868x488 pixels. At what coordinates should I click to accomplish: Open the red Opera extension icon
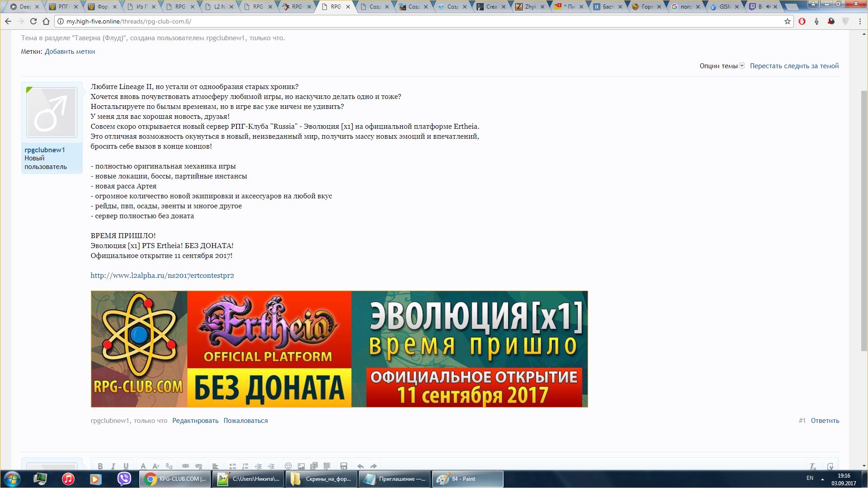pos(802,21)
